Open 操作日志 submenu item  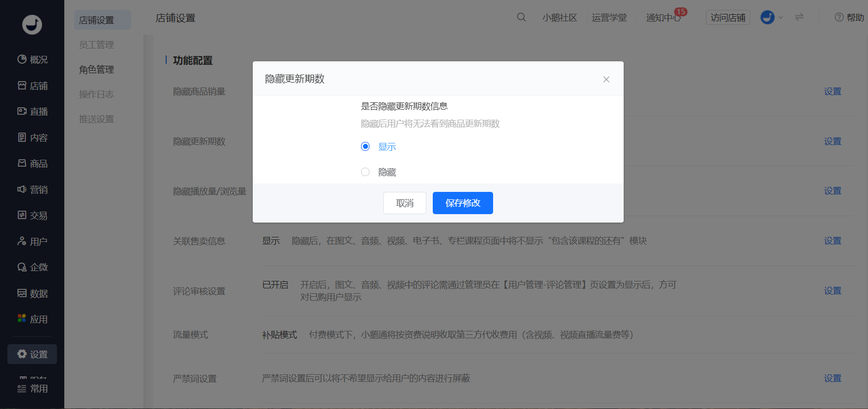(x=96, y=94)
